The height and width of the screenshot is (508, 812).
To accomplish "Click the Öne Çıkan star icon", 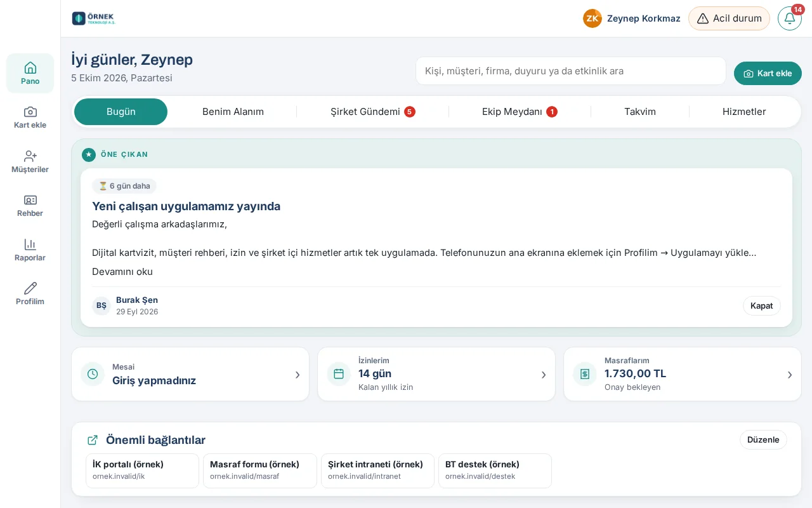I will coord(89,154).
